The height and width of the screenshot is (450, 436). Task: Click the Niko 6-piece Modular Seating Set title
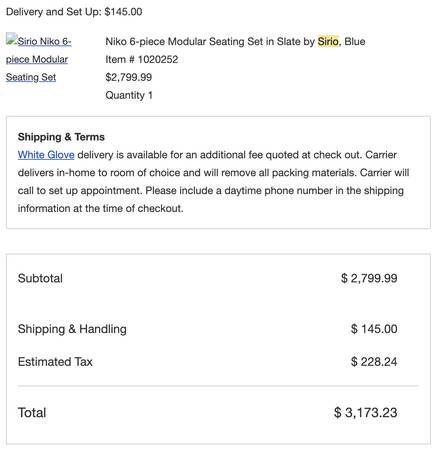point(235,42)
